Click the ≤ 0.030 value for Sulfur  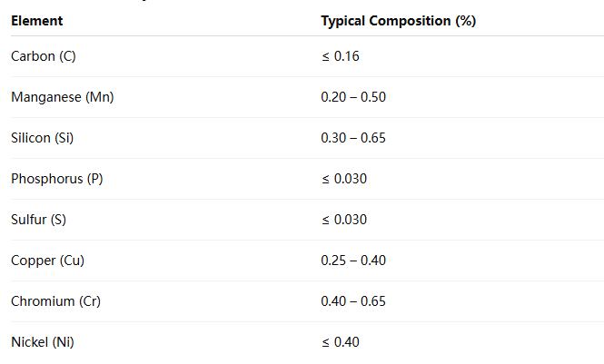[344, 220]
